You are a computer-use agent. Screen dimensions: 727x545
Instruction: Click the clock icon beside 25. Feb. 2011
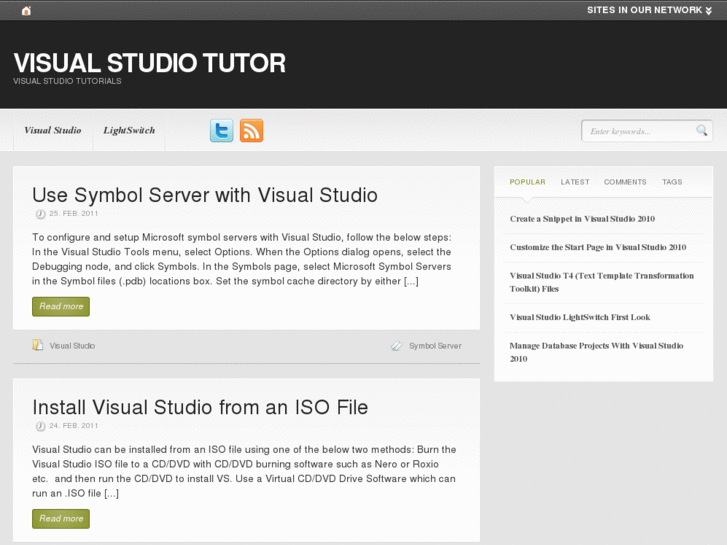pyautogui.click(x=40, y=214)
